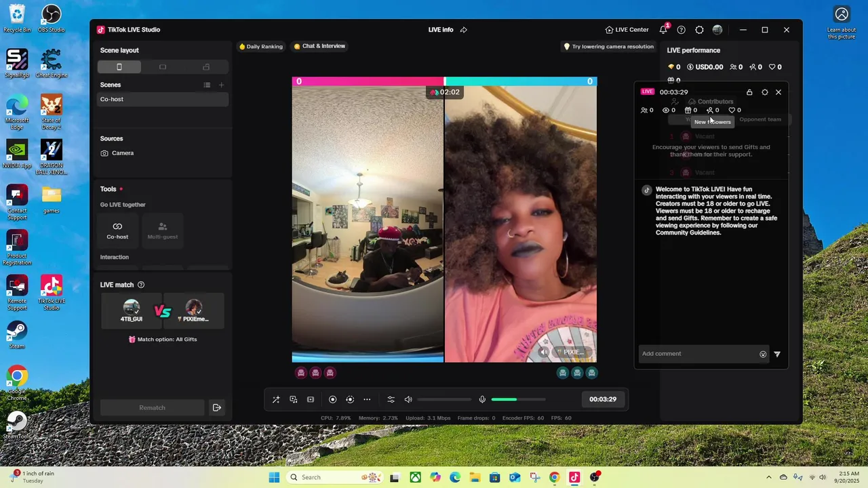This screenshot has width=868, height=488.
Task: Add a new scene with plus icon
Action: click(221, 85)
